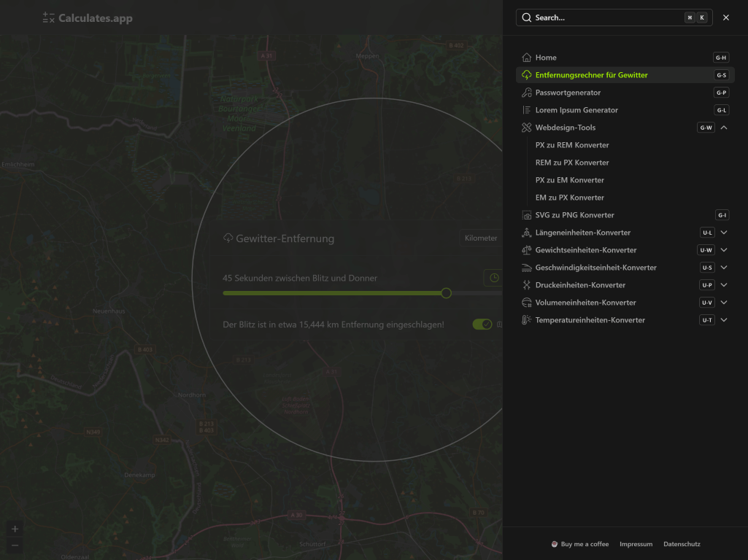Screen dimensions: 748x560
Task: Click the Temperatureinheiten thermometer icon
Action: tap(527, 320)
